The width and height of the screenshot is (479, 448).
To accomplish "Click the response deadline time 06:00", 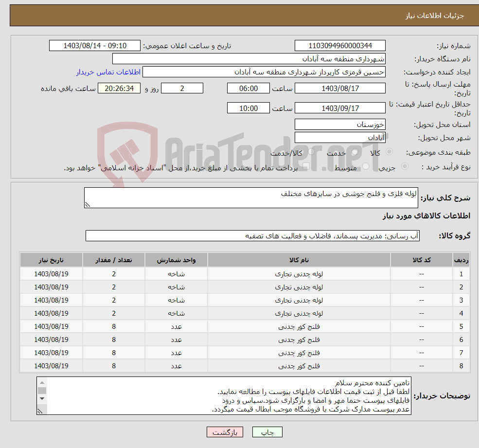I will (x=248, y=89).
